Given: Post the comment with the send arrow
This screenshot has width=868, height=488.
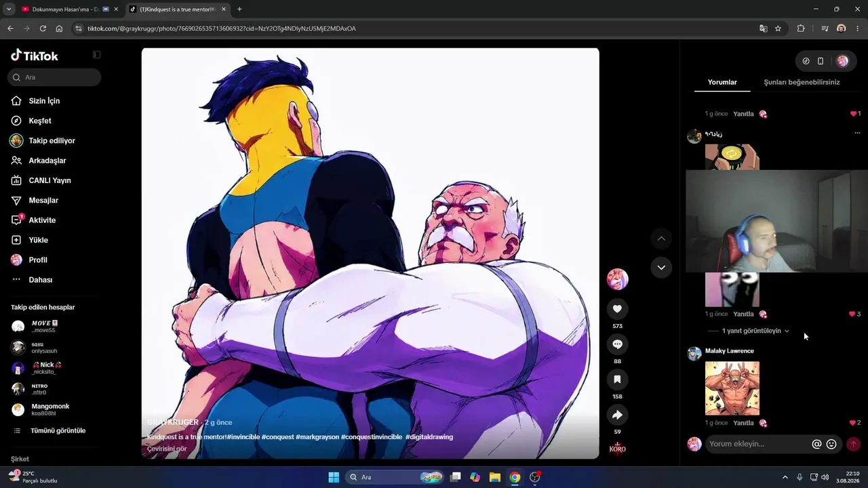Looking at the screenshot, I should pos(853,444).
